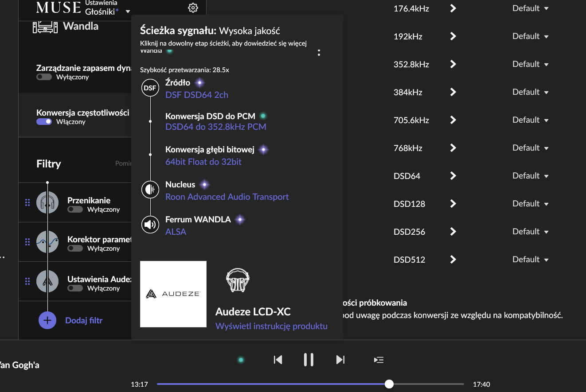Click the Korektor parametric EQ filter icon

pos(47,242)
